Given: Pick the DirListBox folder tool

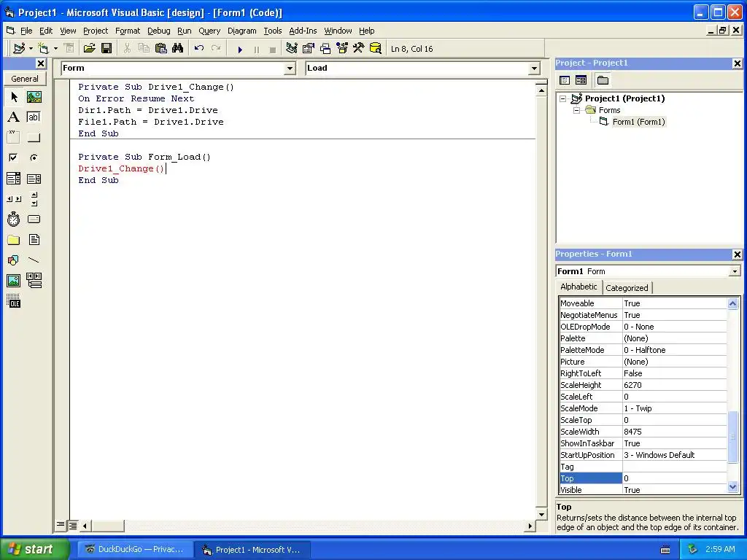Looking at the screenshot, I should (13, 239).
